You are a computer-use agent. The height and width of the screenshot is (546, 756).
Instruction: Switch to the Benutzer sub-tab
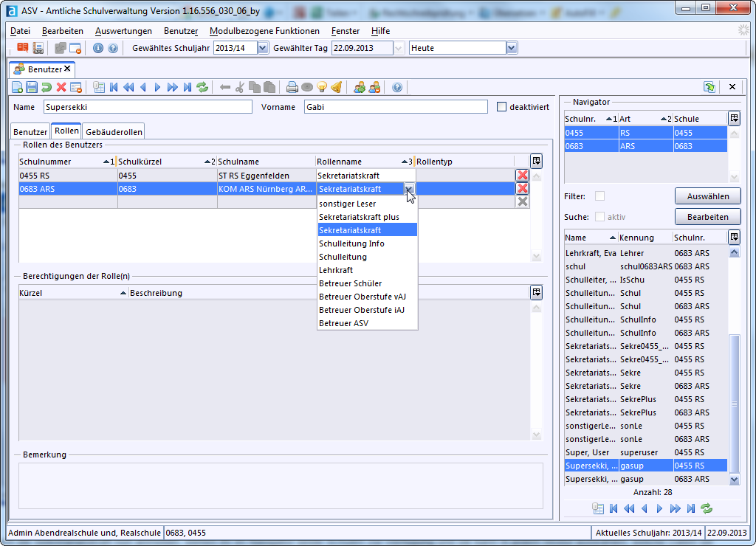30,131
